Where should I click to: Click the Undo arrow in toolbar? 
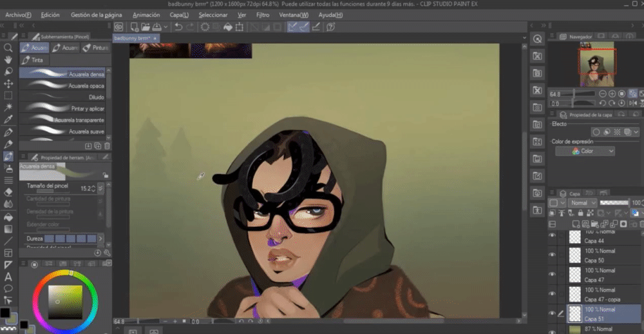pyautogui.click(x=178, y=27)
